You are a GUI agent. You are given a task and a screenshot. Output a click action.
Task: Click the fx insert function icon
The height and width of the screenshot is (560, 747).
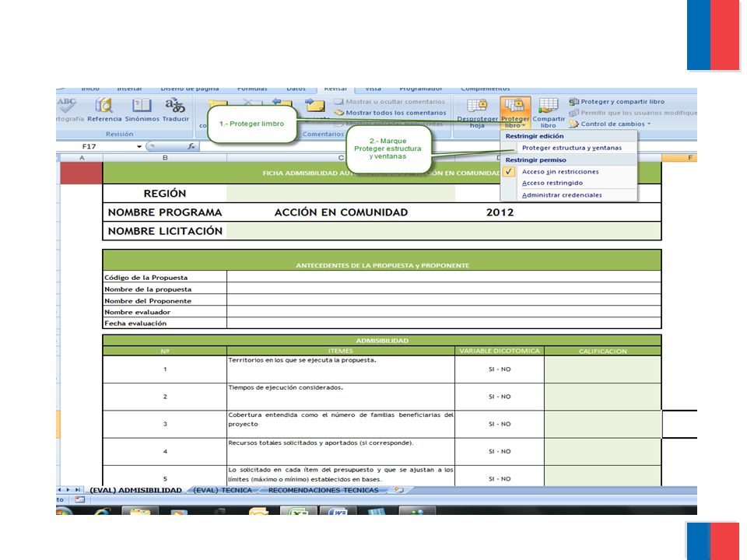point(191,146)
